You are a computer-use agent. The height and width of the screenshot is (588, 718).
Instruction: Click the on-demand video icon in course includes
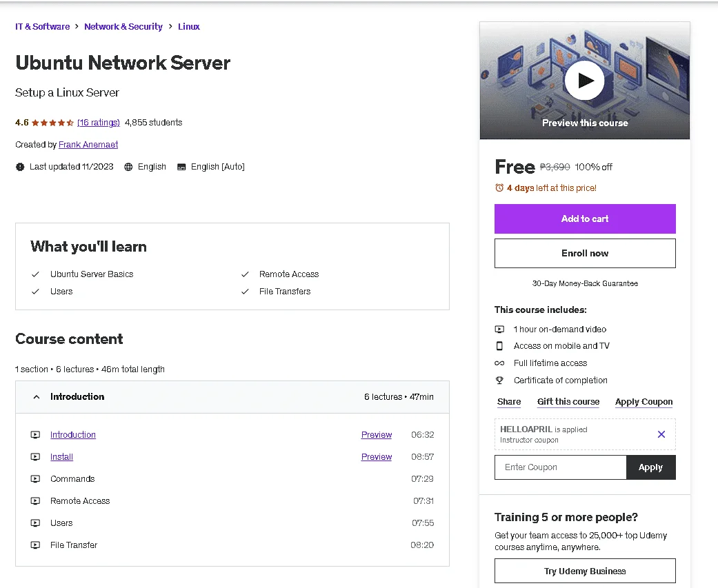(499, 329)
